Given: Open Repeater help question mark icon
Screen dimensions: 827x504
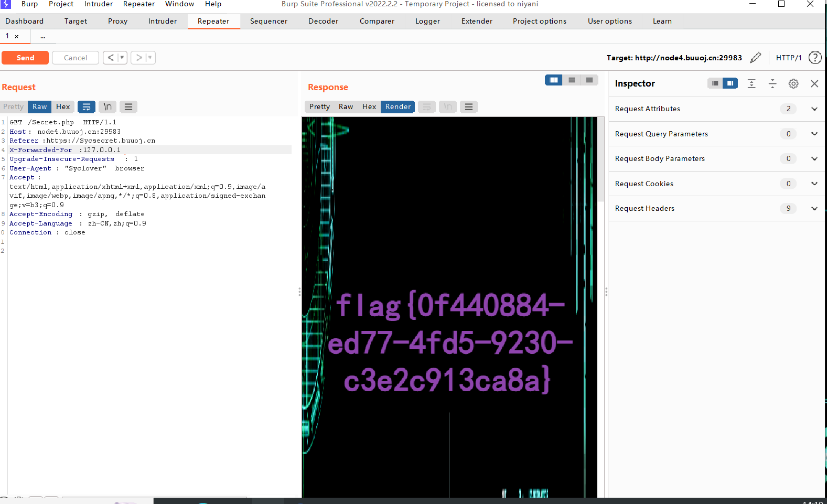Looking at the screenshot, I should tap(815, 58).
